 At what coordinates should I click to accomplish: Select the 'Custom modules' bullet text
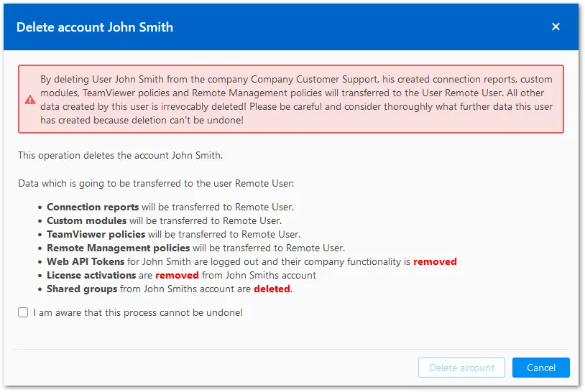164,220
